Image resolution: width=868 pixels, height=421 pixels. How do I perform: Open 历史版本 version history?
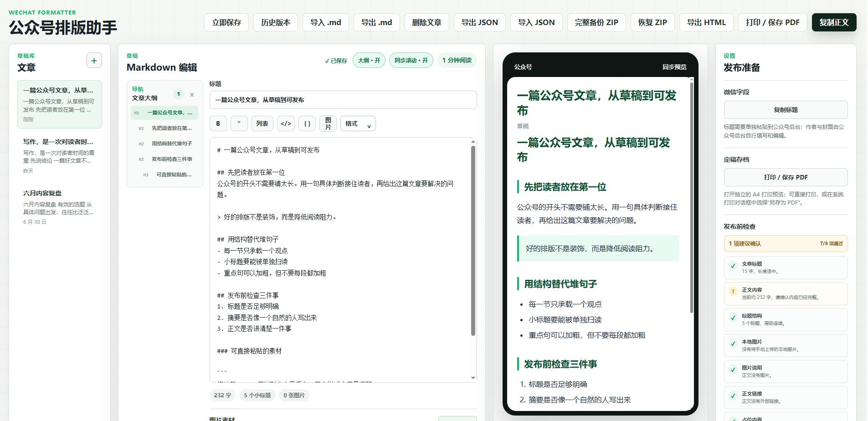point(276,22)
